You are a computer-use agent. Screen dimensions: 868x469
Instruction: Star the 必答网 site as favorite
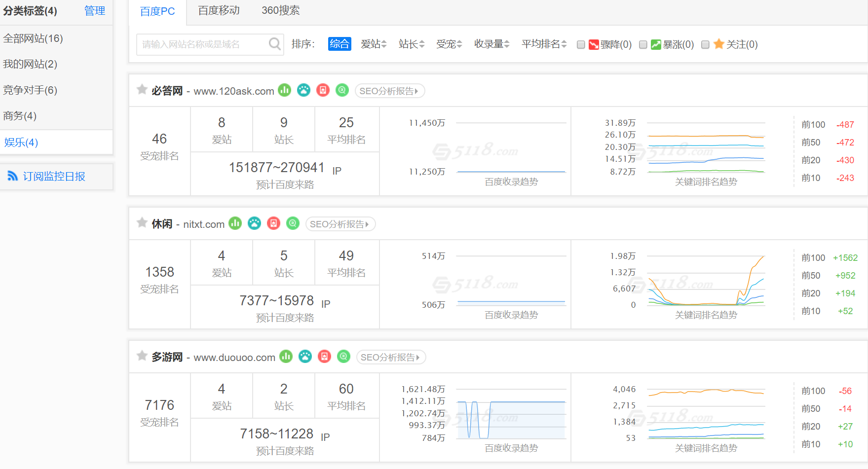pyautogui.click(x=142, y=90)
